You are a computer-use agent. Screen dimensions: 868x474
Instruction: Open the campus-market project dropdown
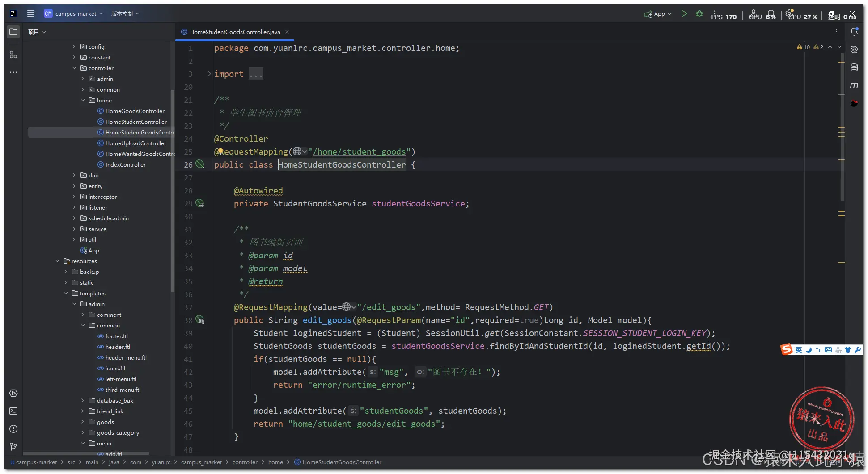[x=73, y=14]
